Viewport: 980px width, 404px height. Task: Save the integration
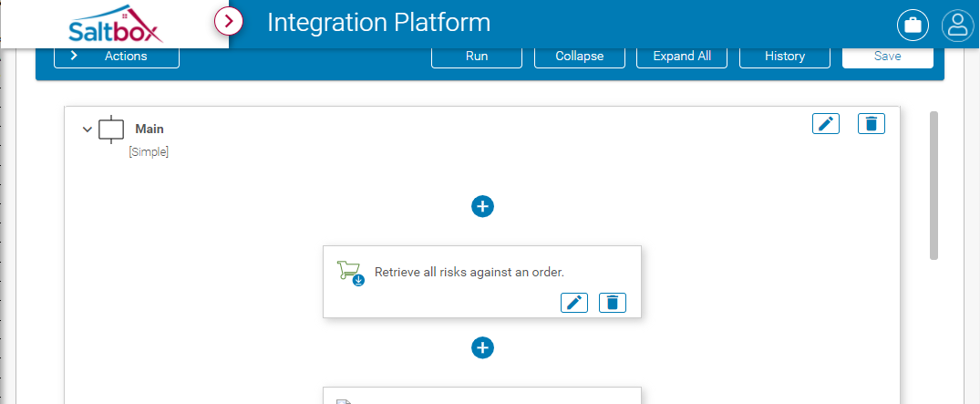[888, 57]
